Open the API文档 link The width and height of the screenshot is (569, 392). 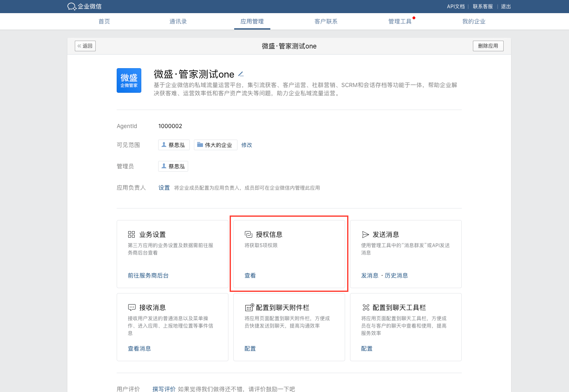click(x=456, y=7)
